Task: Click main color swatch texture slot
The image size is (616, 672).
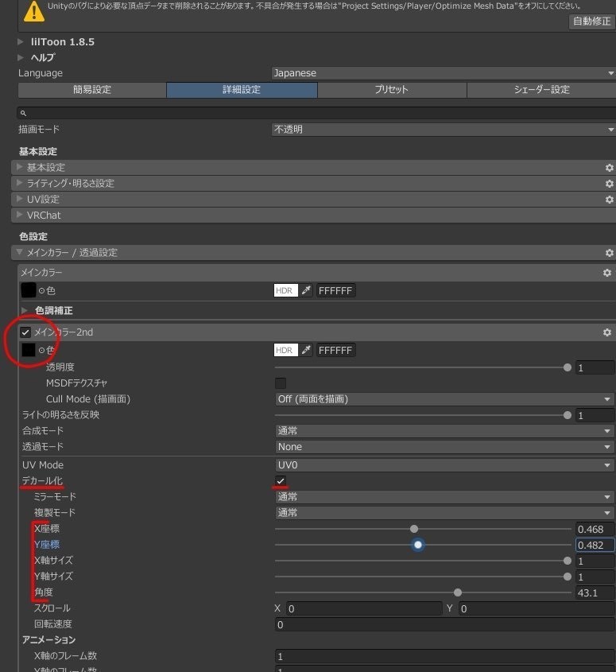Action: point(29,290)
